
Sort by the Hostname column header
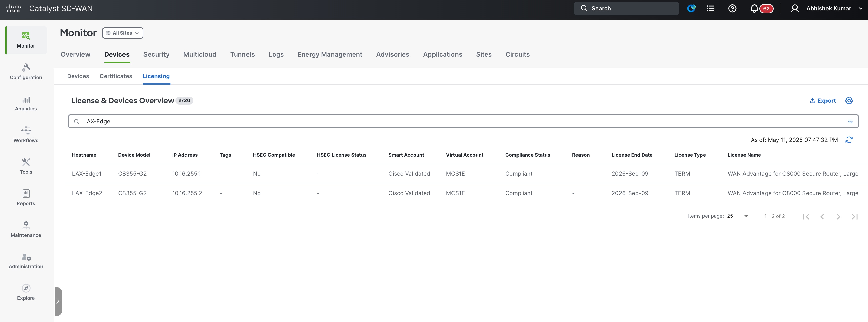click(x=84, y=155)
